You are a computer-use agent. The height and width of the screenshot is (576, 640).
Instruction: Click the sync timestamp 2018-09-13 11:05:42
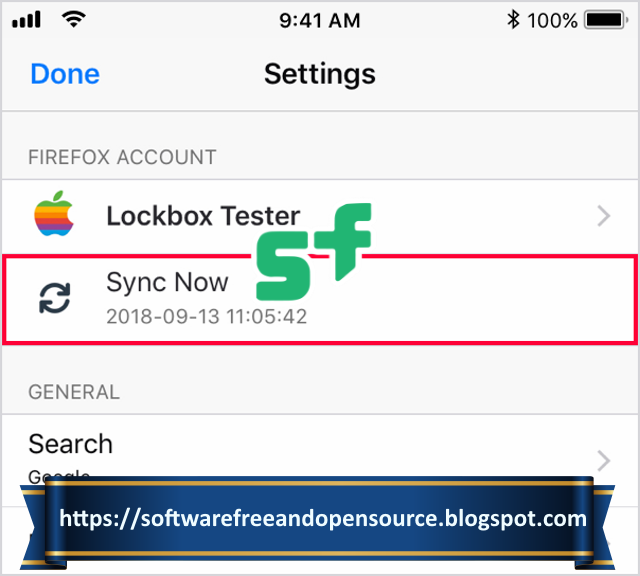pos(206,317)
